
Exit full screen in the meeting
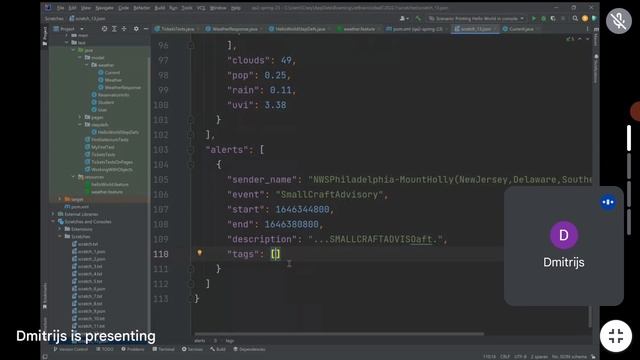coord(616,336)
